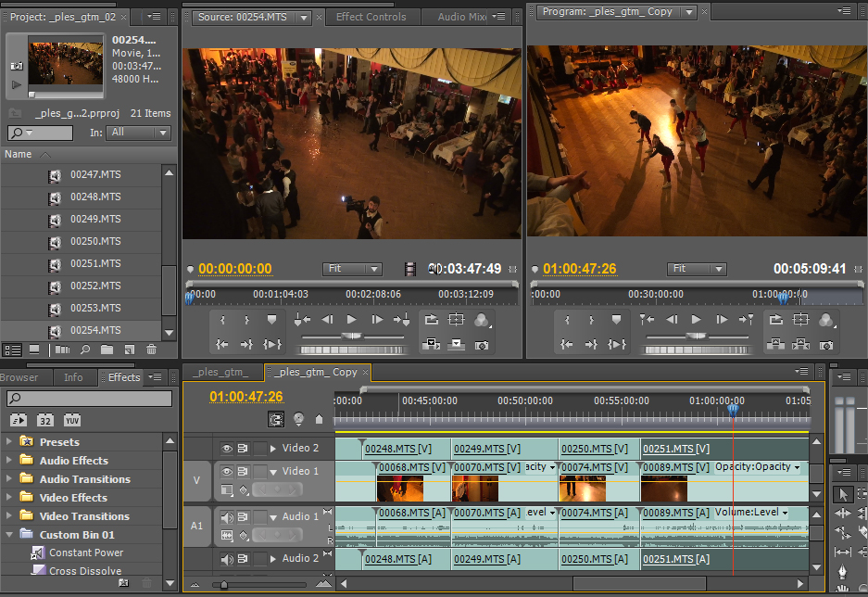Collapse the Custom Bin 01 folder
The image size is (868, 597).
[9, 534]
